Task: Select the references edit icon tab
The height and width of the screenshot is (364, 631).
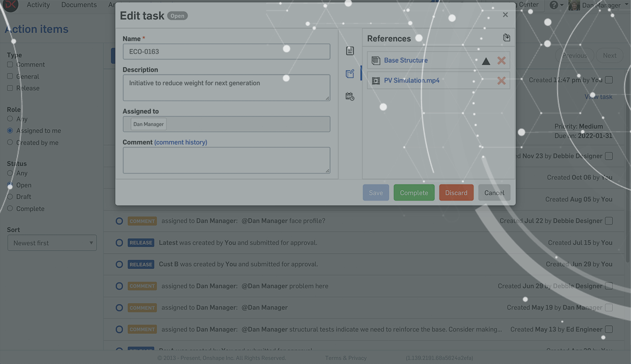Action: [350, 74]
